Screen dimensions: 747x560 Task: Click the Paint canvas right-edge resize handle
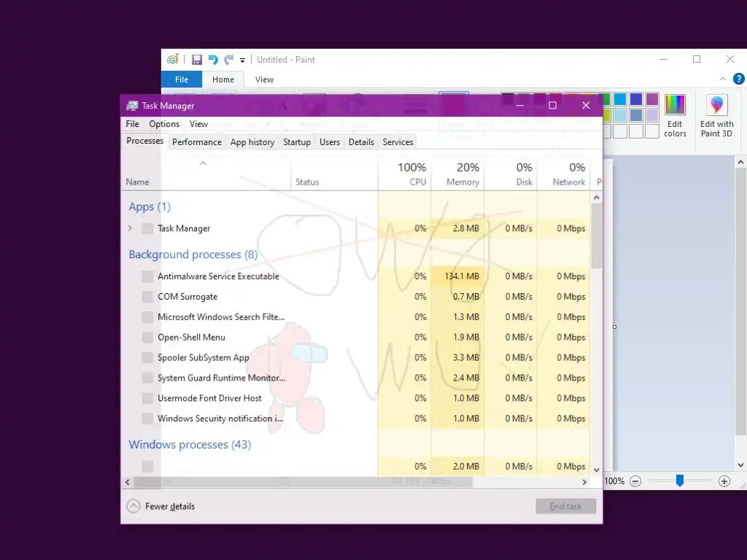pos(614,327)
